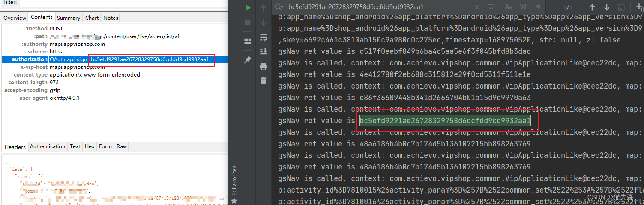Clear the console search text

[477, 7]
